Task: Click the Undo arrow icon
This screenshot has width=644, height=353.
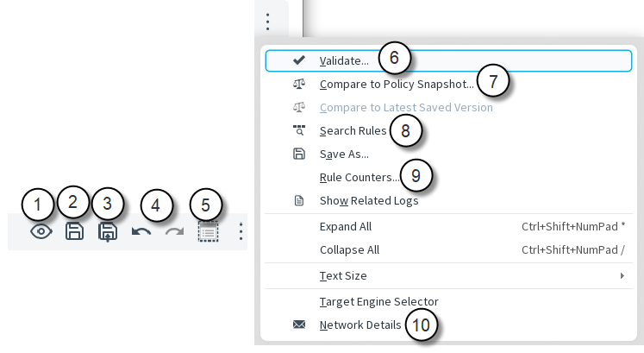Action: tap(141, 232)
